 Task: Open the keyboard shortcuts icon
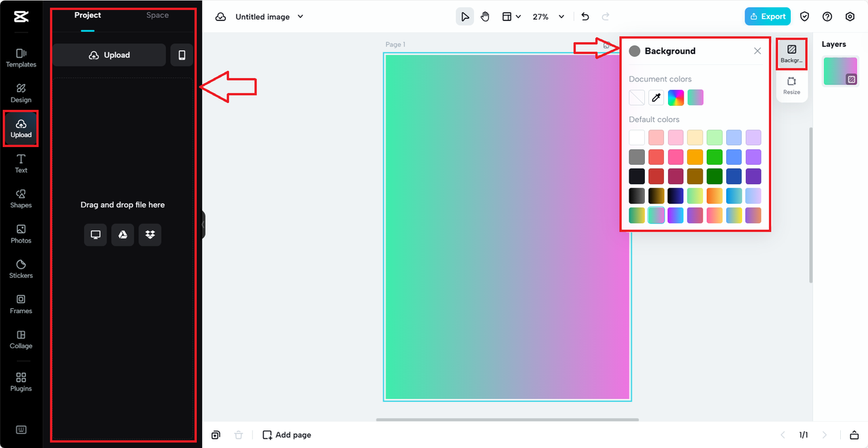tap(21, 430)
